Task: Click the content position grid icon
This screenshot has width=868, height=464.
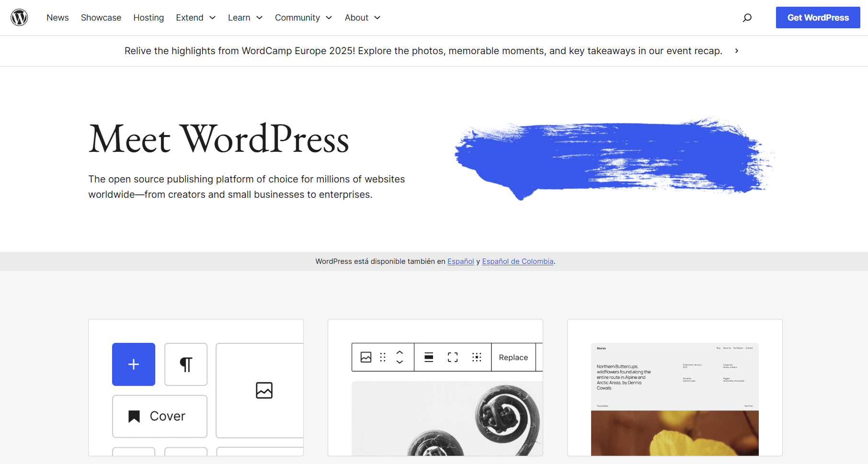Action: (x=477, y=357)
